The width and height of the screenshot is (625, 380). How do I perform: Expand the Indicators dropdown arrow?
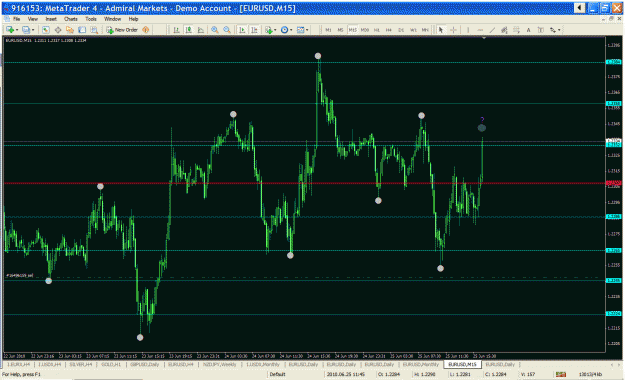click(x=275, y=30)
